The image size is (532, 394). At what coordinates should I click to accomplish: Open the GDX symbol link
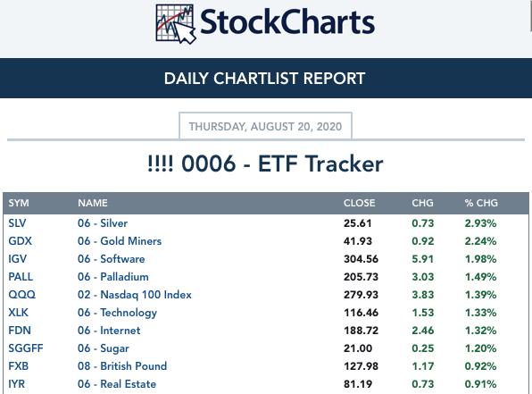[20, 241]
